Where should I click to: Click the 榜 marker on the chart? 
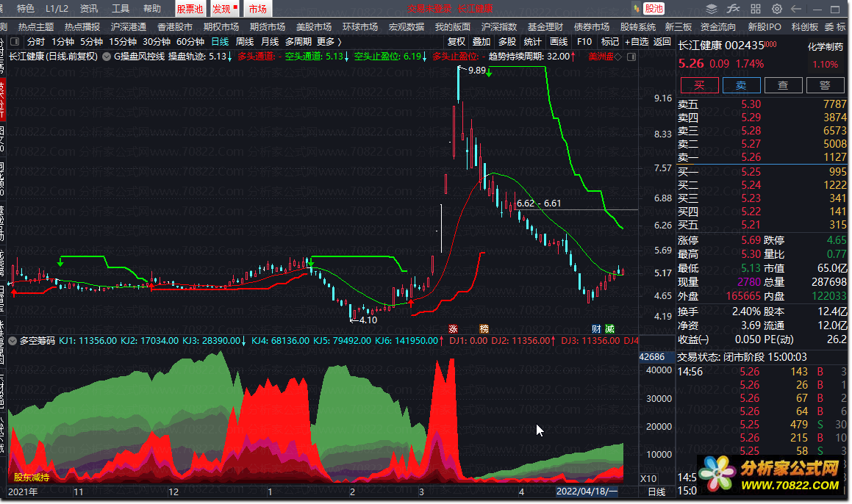484,328
